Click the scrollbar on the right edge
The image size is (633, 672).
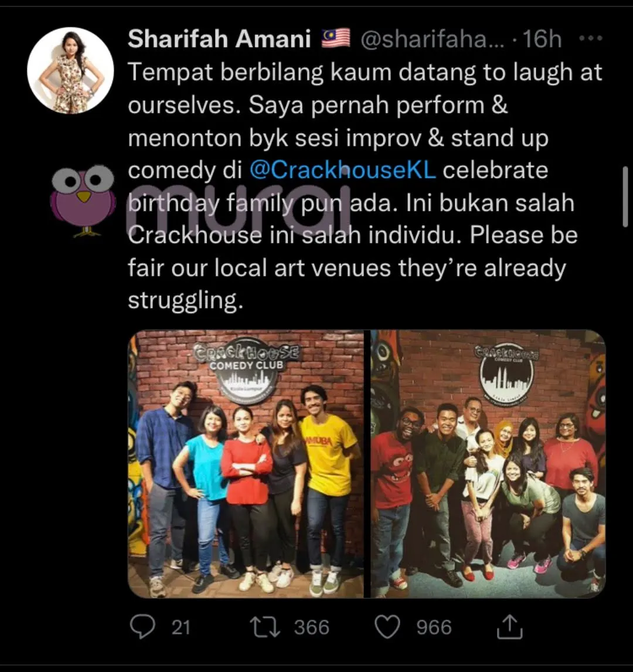[625, 196]
